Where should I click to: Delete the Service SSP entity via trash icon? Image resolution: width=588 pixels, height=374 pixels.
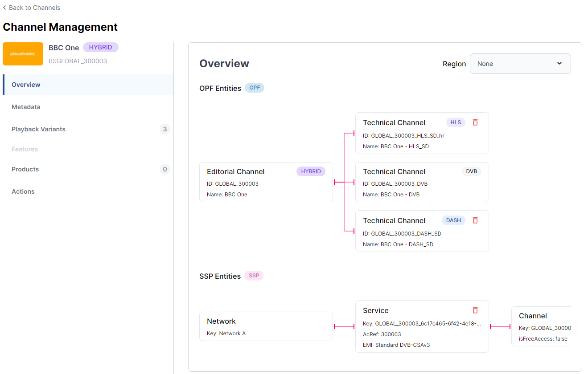(x=475, y=310)
